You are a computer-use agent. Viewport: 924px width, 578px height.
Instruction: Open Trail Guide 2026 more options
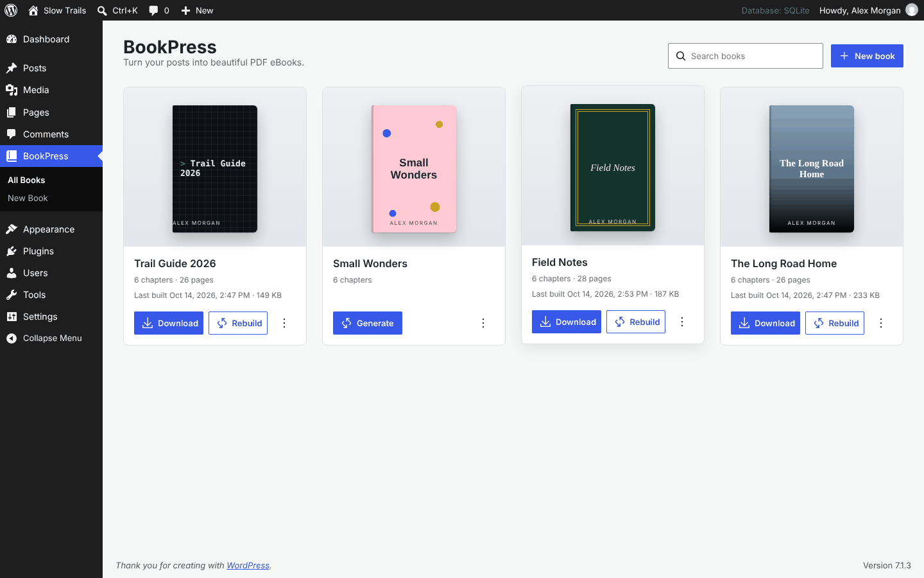[x=284, y=323]
